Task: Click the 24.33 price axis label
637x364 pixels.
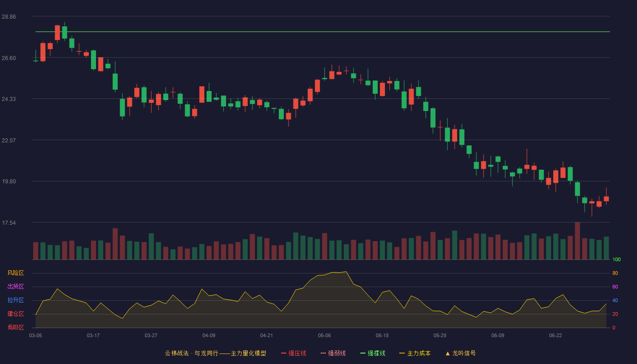Action: click(x=9, y=99)
